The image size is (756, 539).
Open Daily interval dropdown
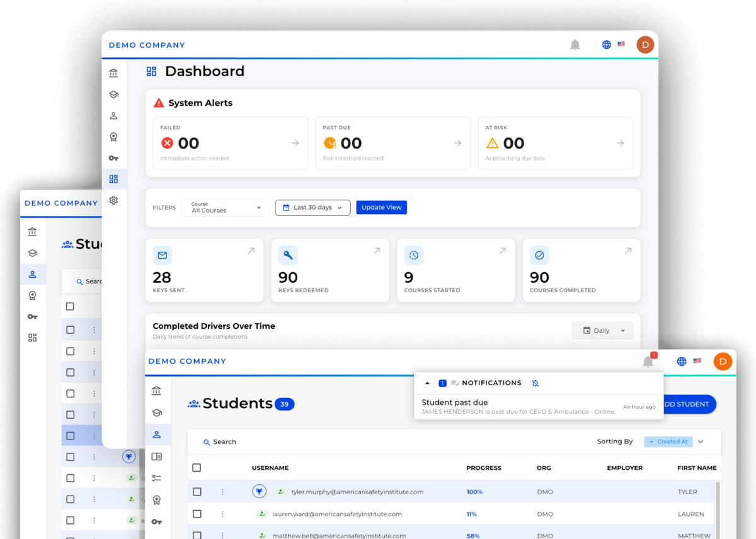pos(602,331)
